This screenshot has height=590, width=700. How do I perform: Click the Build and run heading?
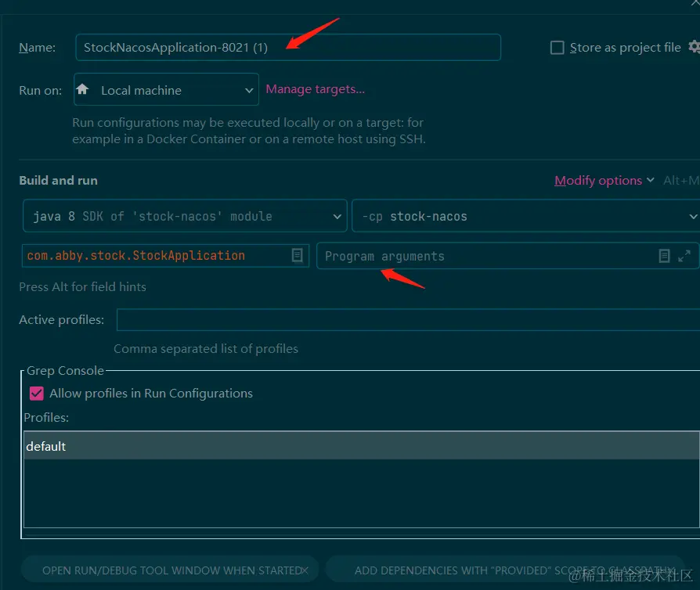tap(59, 180)
